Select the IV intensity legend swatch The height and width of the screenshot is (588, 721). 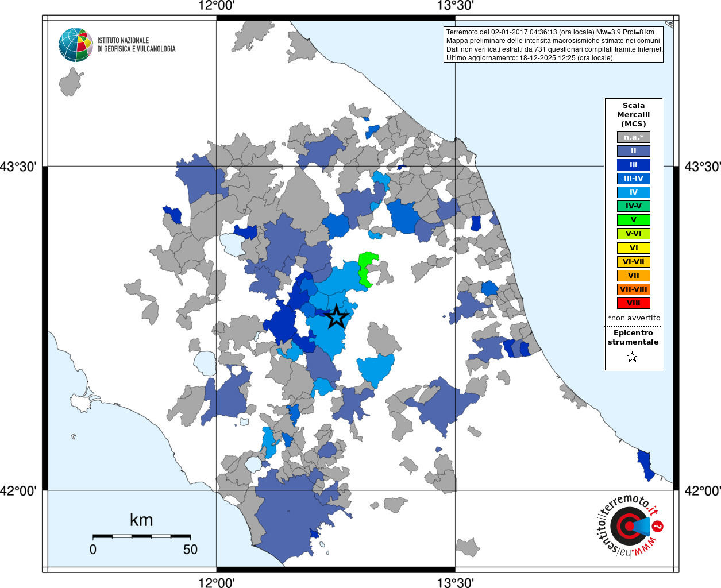click(634, 192)
